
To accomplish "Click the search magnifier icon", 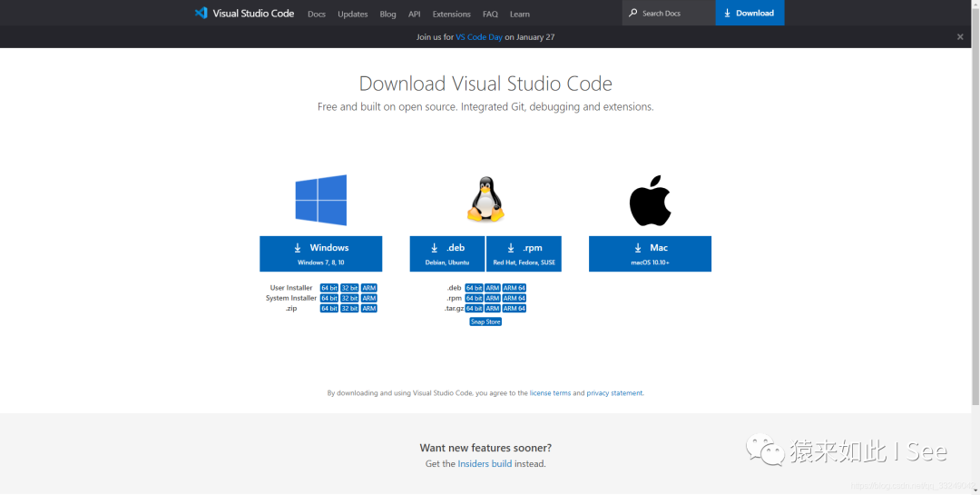I will pos(633,13).
